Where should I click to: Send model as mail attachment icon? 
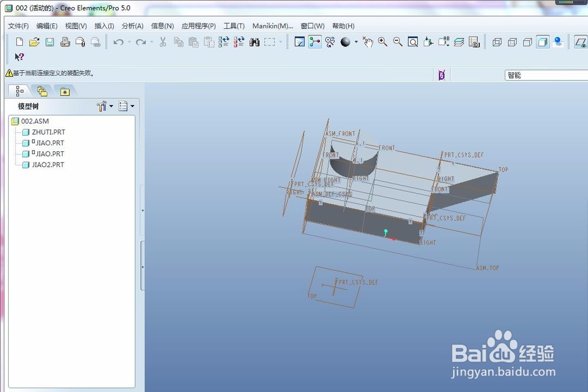coord(80,42)
